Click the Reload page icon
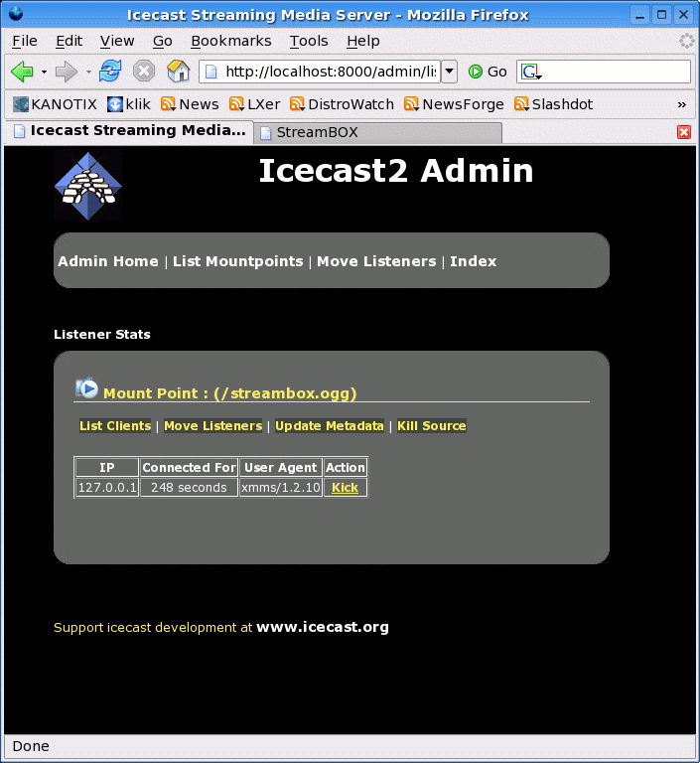Viewport: 700px width, 763px height. coord(110,72)
